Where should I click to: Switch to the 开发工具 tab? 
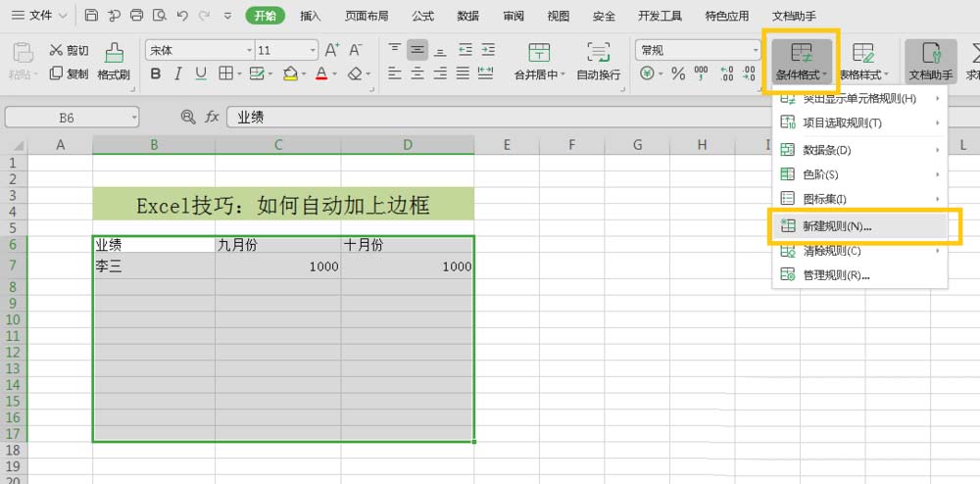click(x=660, y=17)
